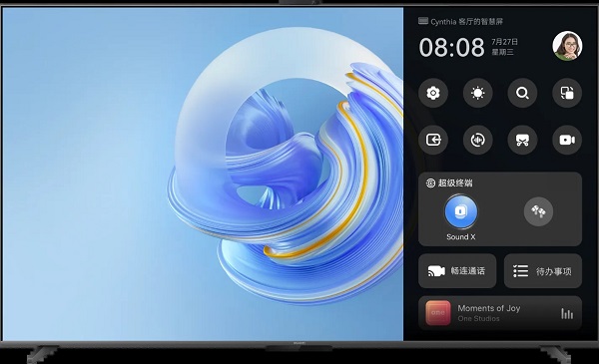The height and width of the screenshot is (364, 599).
Task: Open the 待办事项 to-do list button
Action: 543,271
